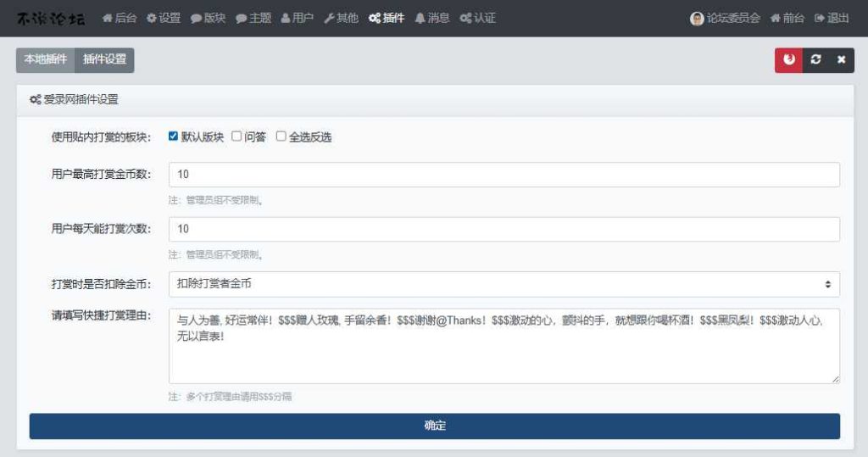Open the 主题 threads menu
868x457 pixels.
pos(253,19)
